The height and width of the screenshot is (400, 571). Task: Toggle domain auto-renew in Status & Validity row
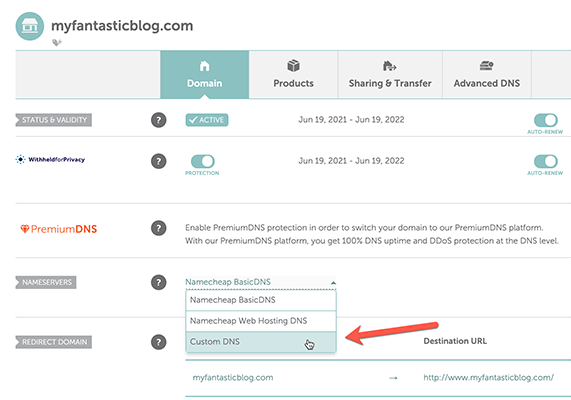[x=546, y=120]
